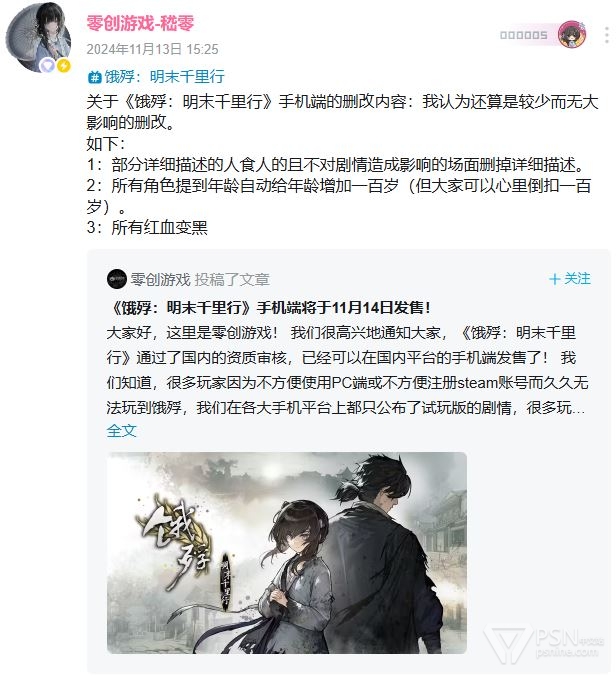
Task: Click the post timestamp 2024年11月13日 15:25
Action: coord(152,49)
